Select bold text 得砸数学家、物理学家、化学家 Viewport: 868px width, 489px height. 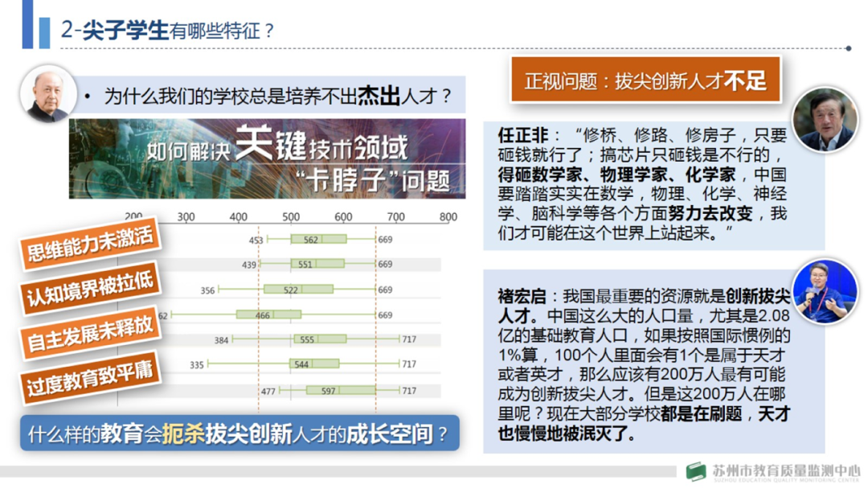(x=616, y=175)
